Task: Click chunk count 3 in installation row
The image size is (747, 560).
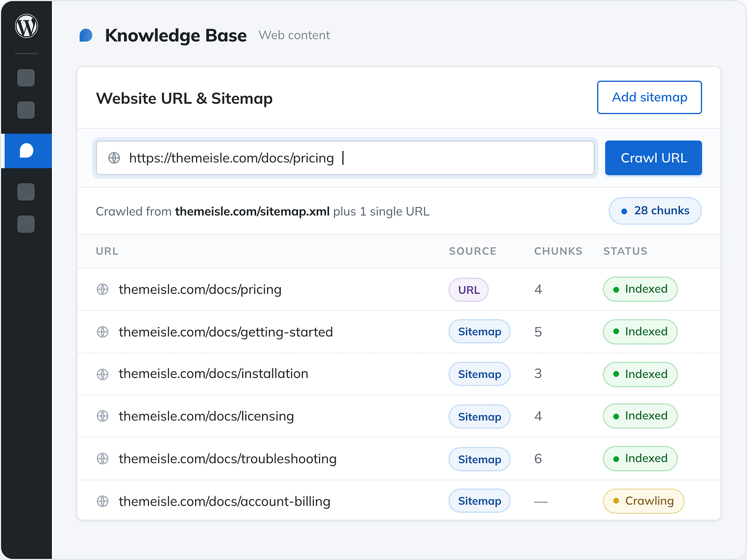Action: [x=538, y=374]
